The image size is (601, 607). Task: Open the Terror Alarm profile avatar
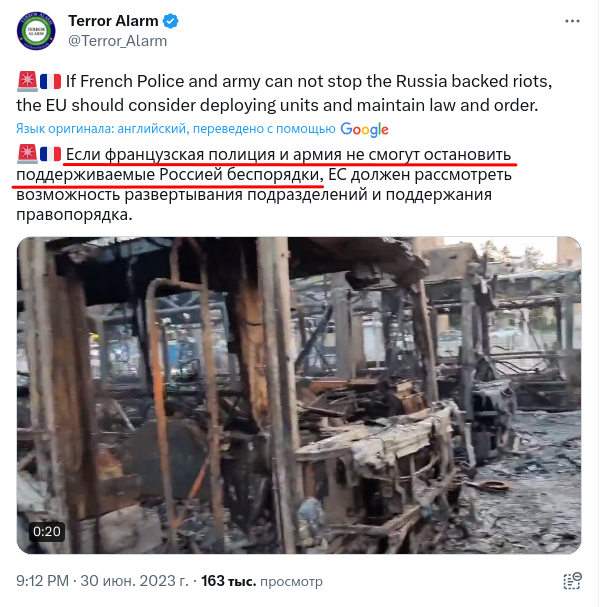tap(36, 31)
